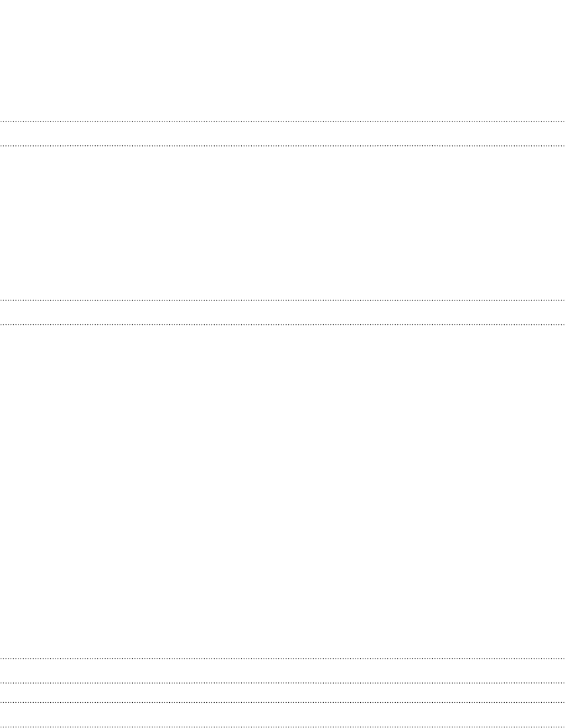Click the second dotted answer line

click(x=282, y=146)
